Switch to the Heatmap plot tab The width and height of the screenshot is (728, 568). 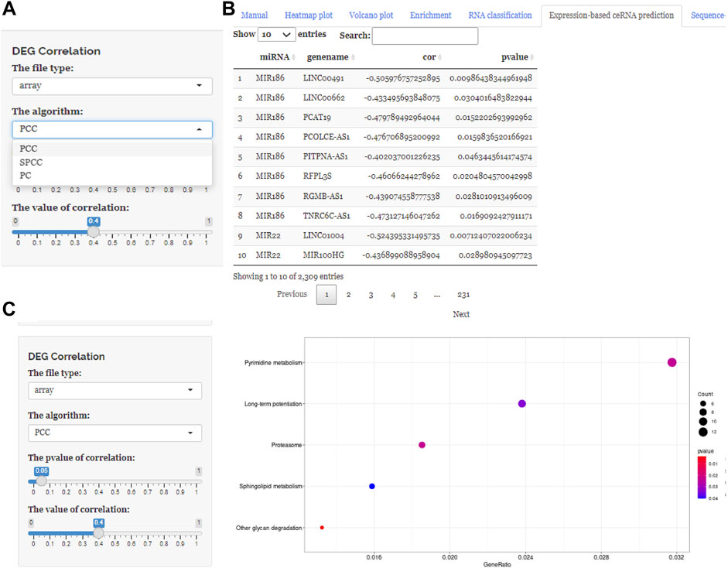(308, 15)
